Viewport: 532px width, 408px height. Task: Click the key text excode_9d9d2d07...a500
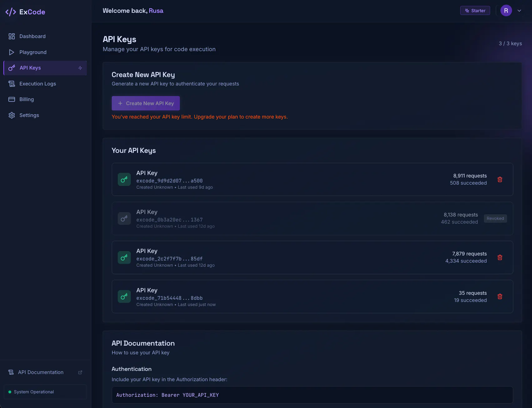point(170,181)
